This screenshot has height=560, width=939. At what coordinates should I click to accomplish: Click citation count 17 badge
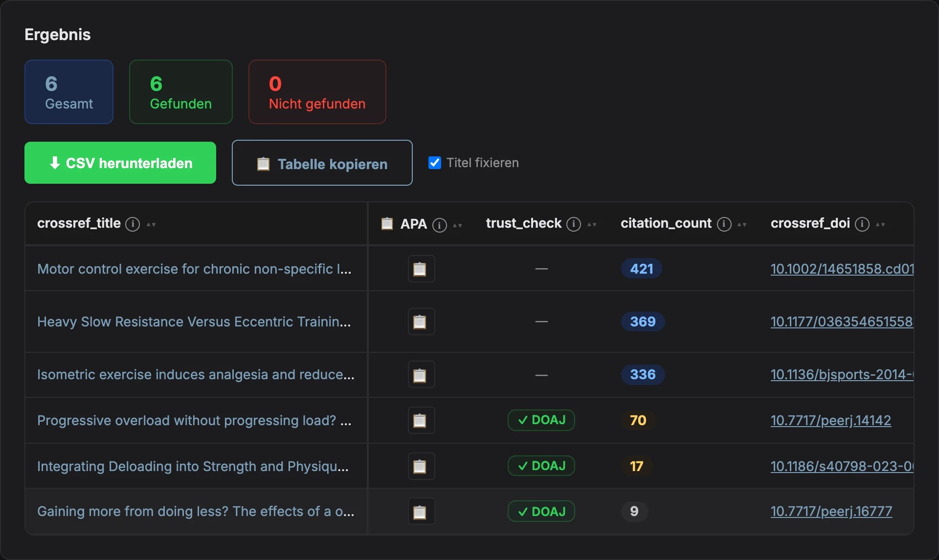pyautogui.click(x=637, y=466)
